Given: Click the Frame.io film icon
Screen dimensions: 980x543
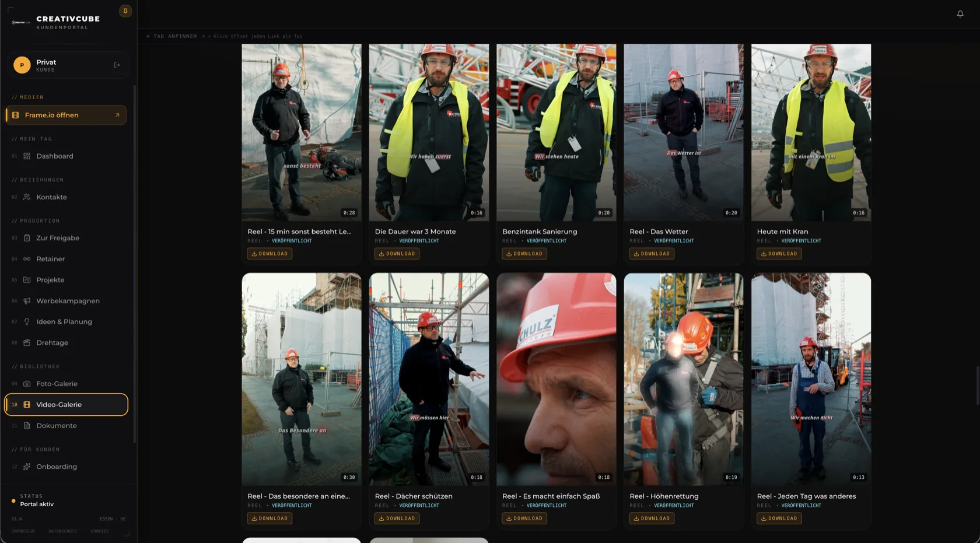Looking at the screenshot, I should click(16, 115).
